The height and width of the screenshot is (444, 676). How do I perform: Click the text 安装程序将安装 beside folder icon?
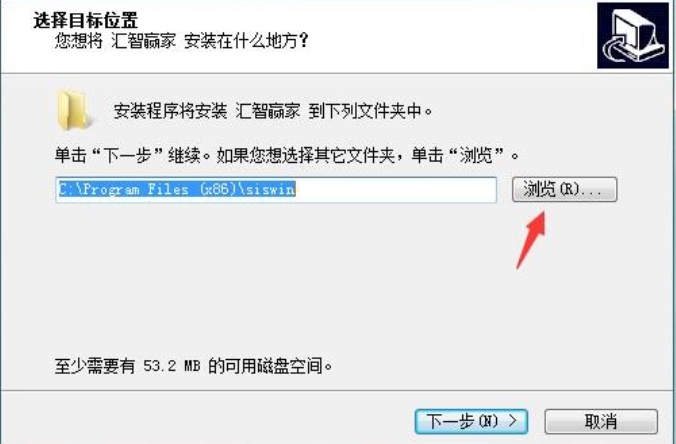coord(170,112)
